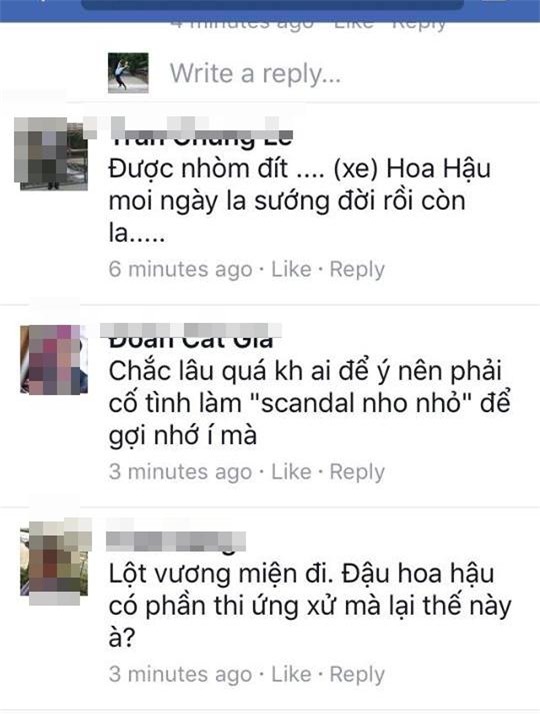The height and width of the screenshot is (716, 540).
Task: Click the partially hidden Reply link at the top
Action: (x=419, y=26)
